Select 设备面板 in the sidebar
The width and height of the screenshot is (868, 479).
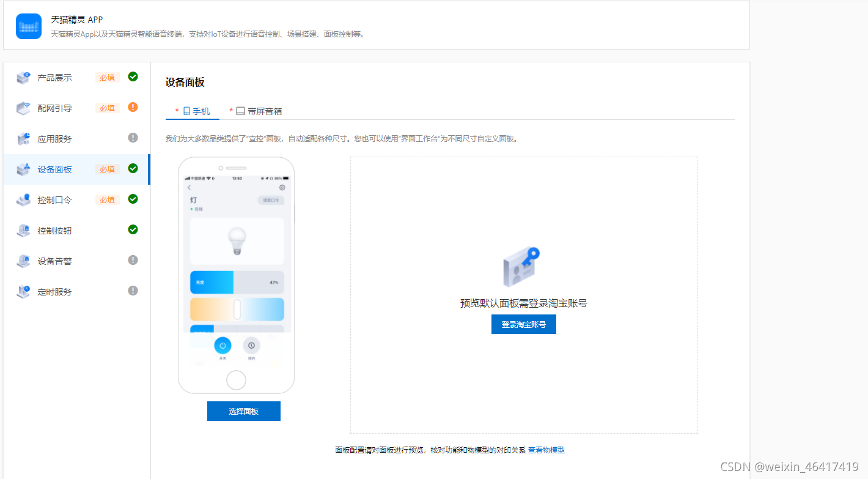[x=76, y=169]
